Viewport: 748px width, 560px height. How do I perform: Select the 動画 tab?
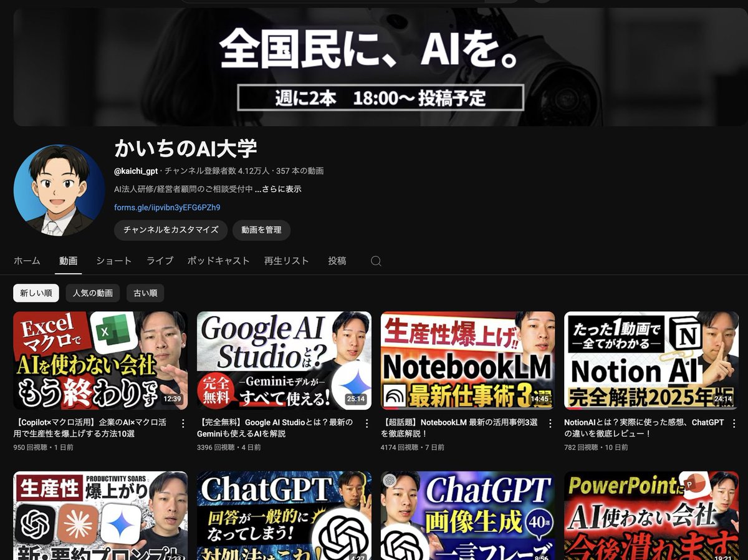tap(68, 261)
